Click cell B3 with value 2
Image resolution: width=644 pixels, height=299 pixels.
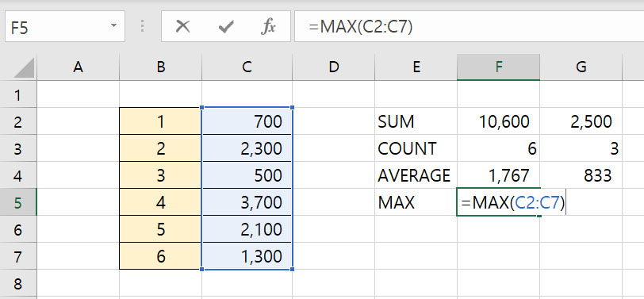(160, 148)
